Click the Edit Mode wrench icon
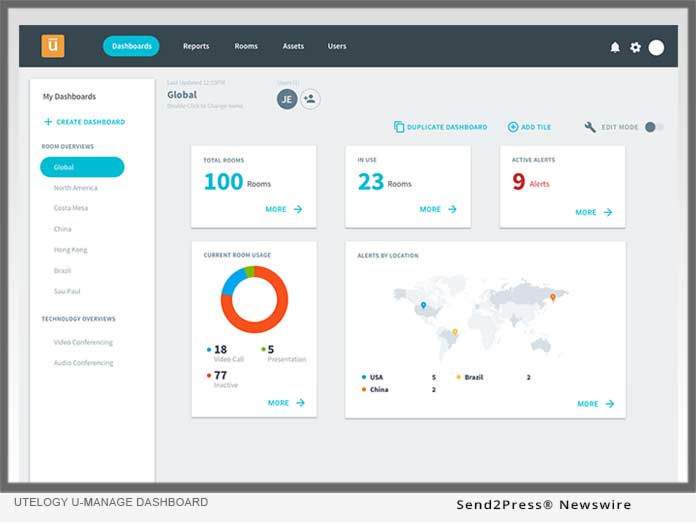The image size is (696, 522). [590, 127]
